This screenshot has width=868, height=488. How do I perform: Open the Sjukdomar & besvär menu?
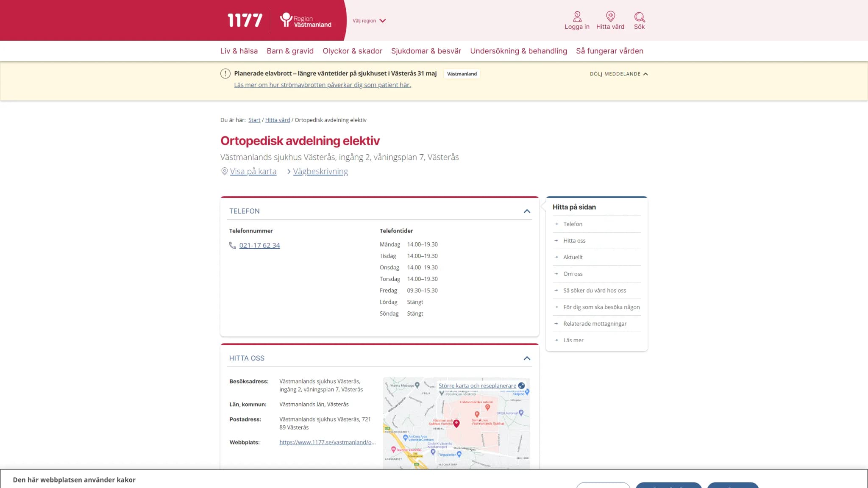(x=426, y=51)
